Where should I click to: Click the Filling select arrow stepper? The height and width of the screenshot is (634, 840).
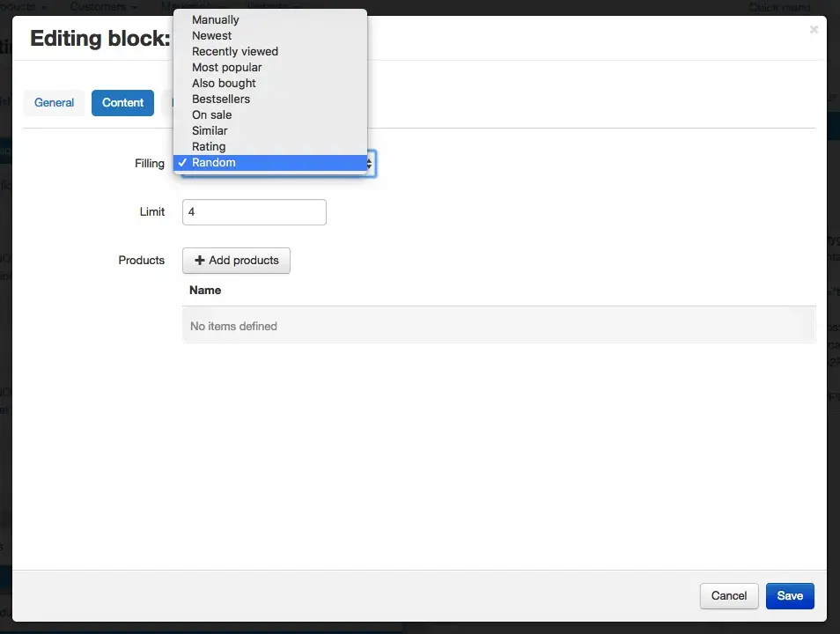[x=371, y=163]
